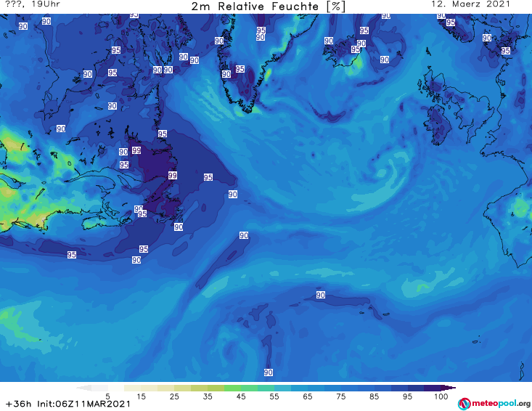532x411 pixels.
Task: Select the title '2m Relative Feuchte [%]'
Action: coord(269,7)
